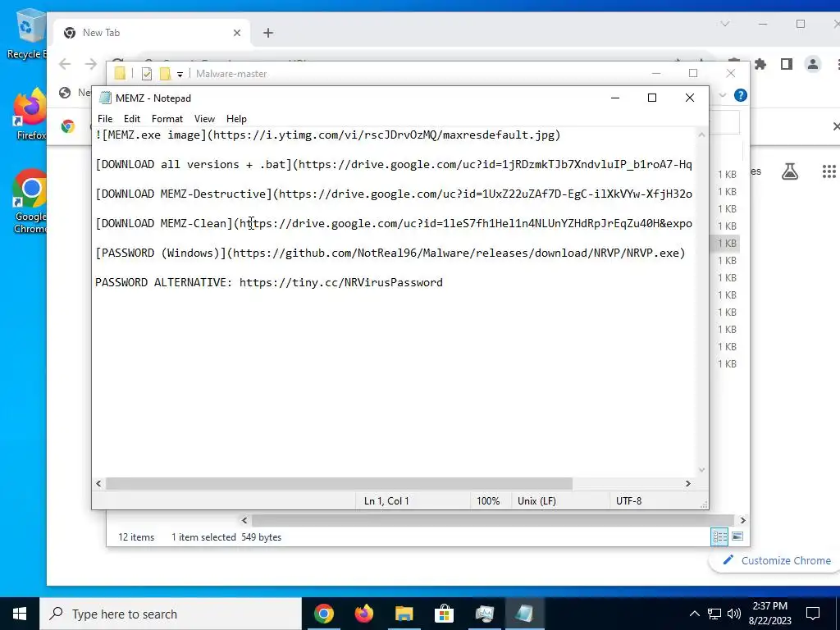Select the New Tab tab in Chrome
Image resolution: width=840 pixels, height=630 pixels.
pos(150,33)
